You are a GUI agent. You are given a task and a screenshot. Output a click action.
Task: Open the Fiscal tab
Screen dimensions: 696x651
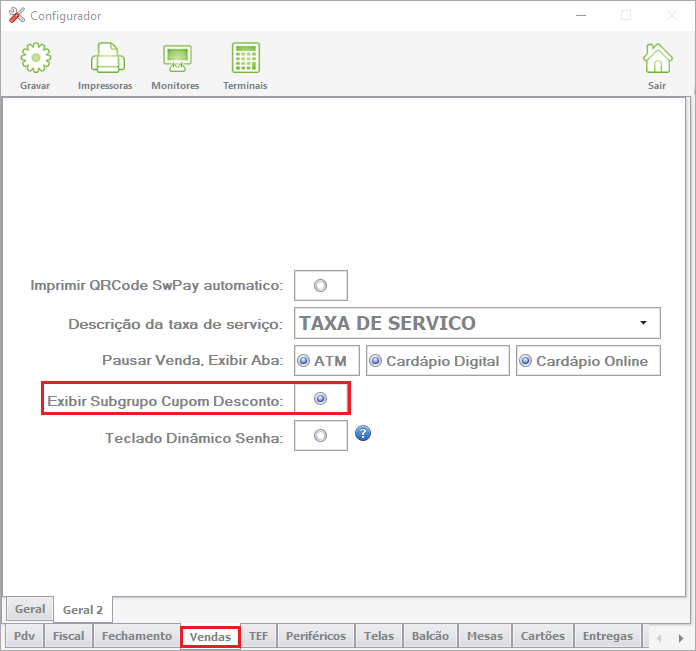[x=68, y=636]
